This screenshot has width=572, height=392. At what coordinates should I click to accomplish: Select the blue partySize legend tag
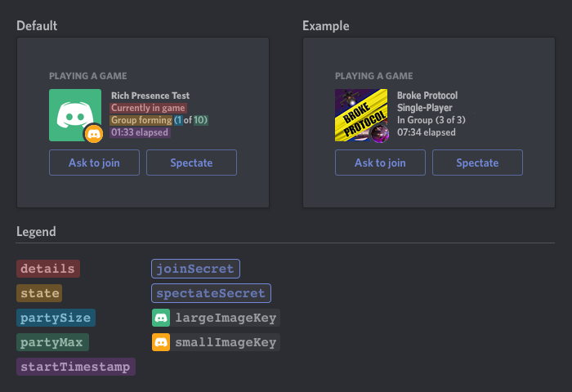click(56, 318)
